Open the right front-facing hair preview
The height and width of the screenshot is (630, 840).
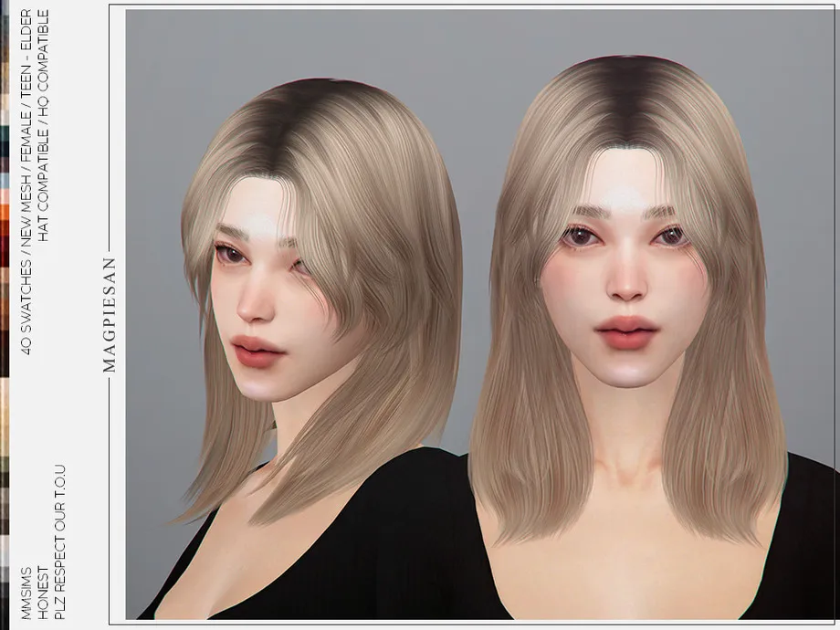tap(630, 274)
